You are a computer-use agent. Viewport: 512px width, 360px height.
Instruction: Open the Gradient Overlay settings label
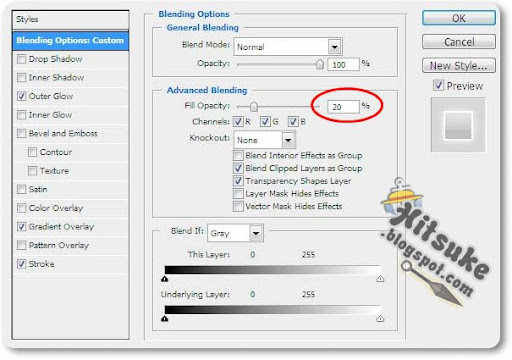pyautogui.click(x=61, y=227)
